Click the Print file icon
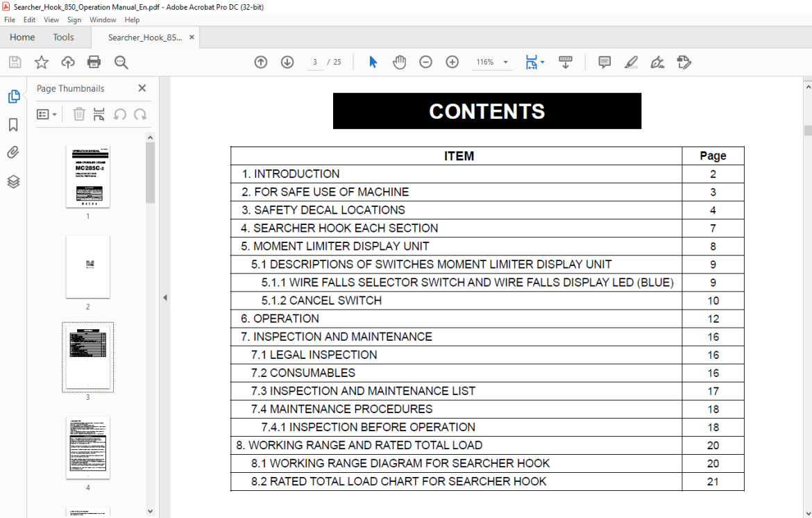 (94, 62)
